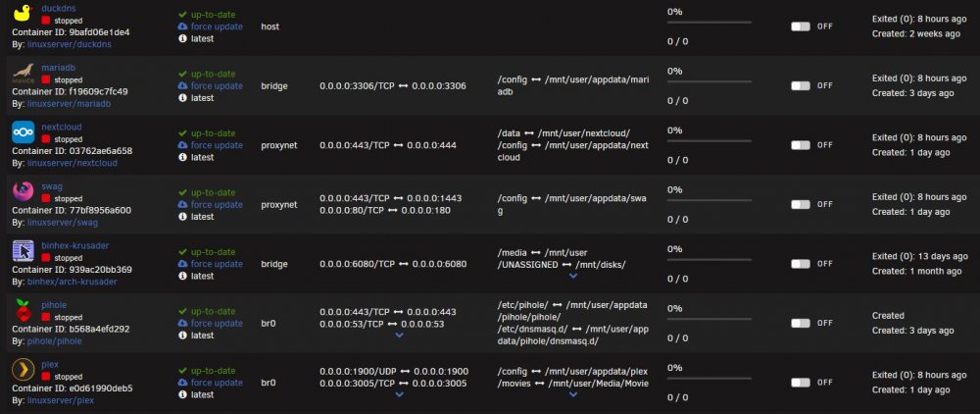Open binhex/arch-krusader repository link
This screenshot has width=980, height=414.
pyautogui.click(x=72, y=282)
